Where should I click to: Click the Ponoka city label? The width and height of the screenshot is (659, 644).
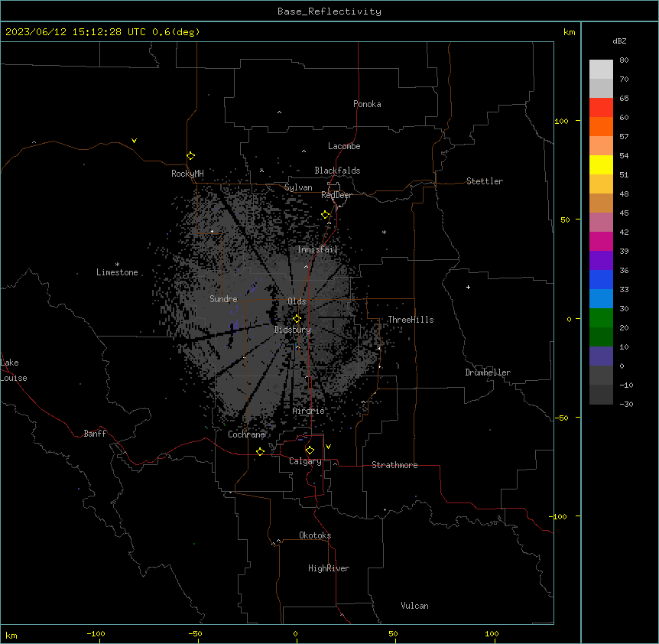[x=367, y=104]
